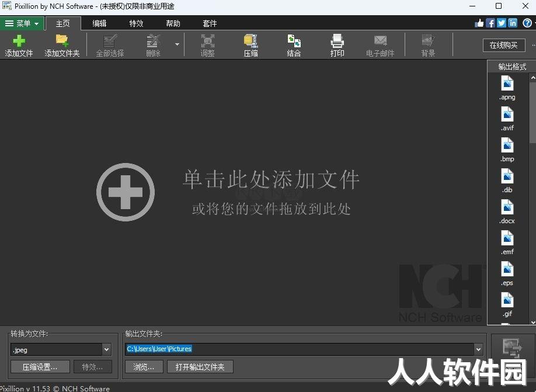
Task: Click the 电子邮件 (Email) toolbar icon
Action: click(x=380, y=45)
